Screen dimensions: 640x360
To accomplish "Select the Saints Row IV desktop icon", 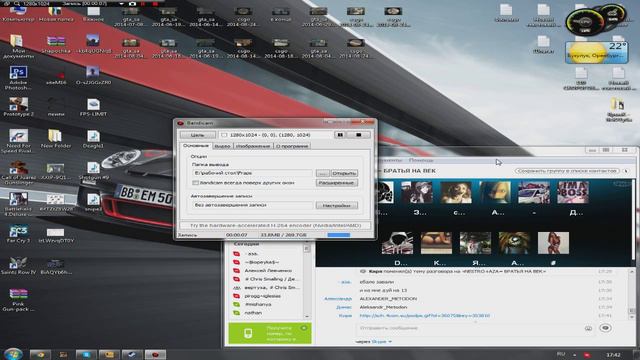I will [18, 265].
